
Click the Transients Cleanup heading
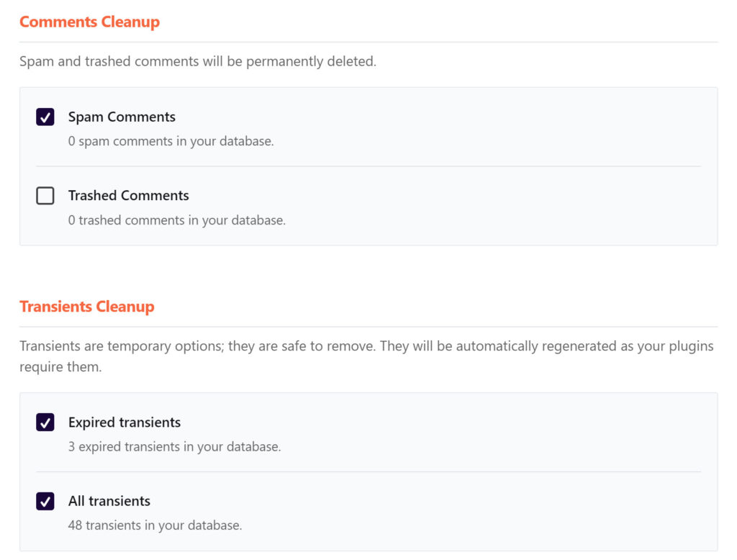(x=86, y=307)
